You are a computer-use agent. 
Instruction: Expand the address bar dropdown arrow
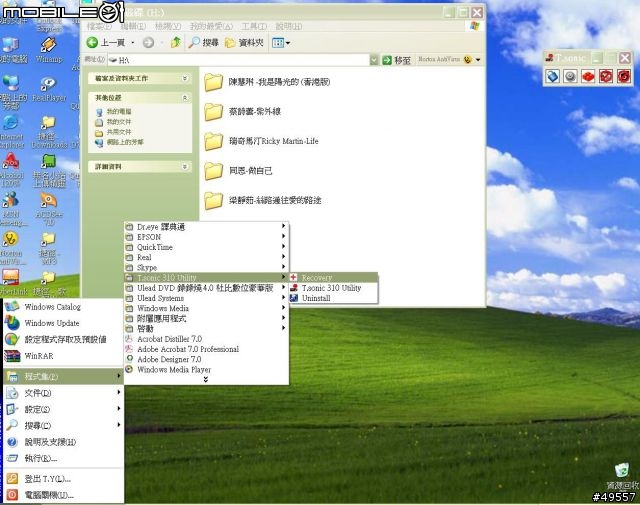coord(374,60)
